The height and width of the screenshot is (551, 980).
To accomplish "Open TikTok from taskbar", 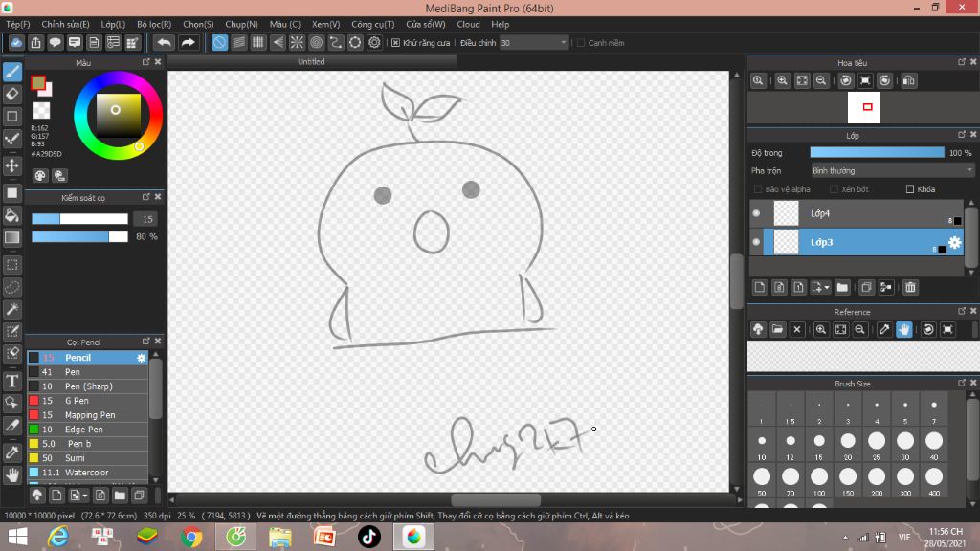I will (x=368, y=537).
